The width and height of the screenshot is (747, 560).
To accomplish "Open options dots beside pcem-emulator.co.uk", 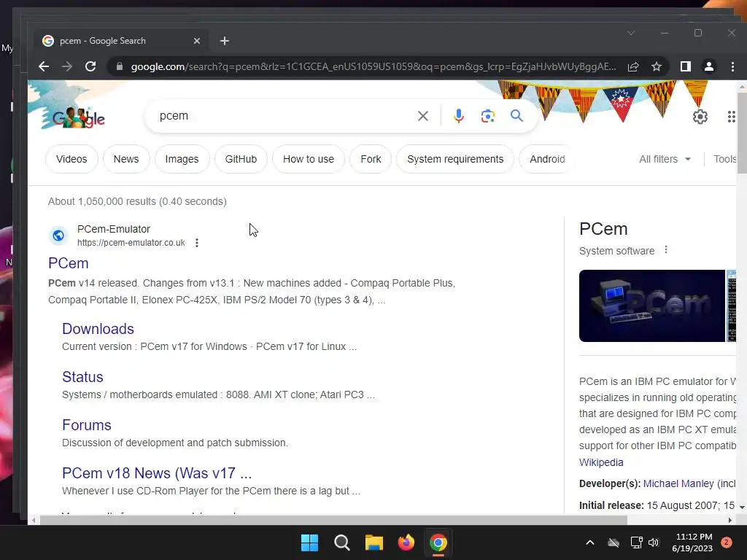I will click(x=197, y=243).
